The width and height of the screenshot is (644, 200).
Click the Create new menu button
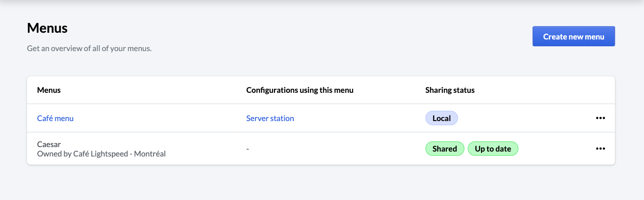tap(573, 36)
